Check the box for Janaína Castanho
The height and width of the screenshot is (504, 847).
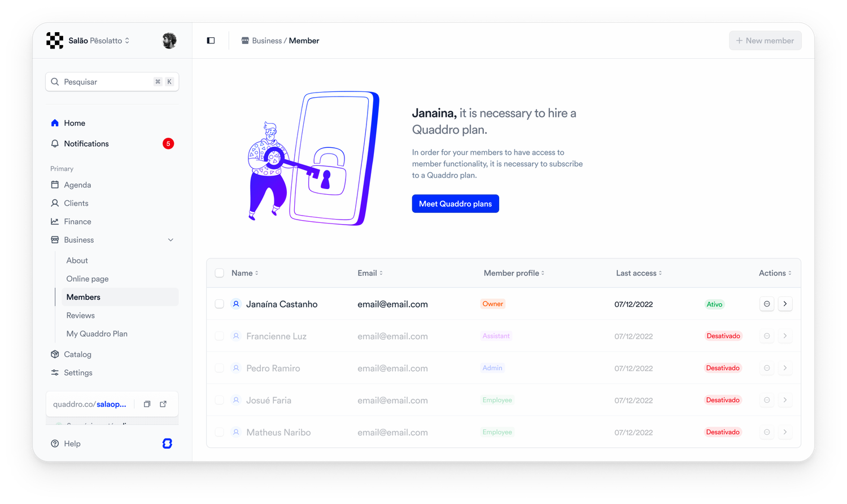[x=220, y=304]
